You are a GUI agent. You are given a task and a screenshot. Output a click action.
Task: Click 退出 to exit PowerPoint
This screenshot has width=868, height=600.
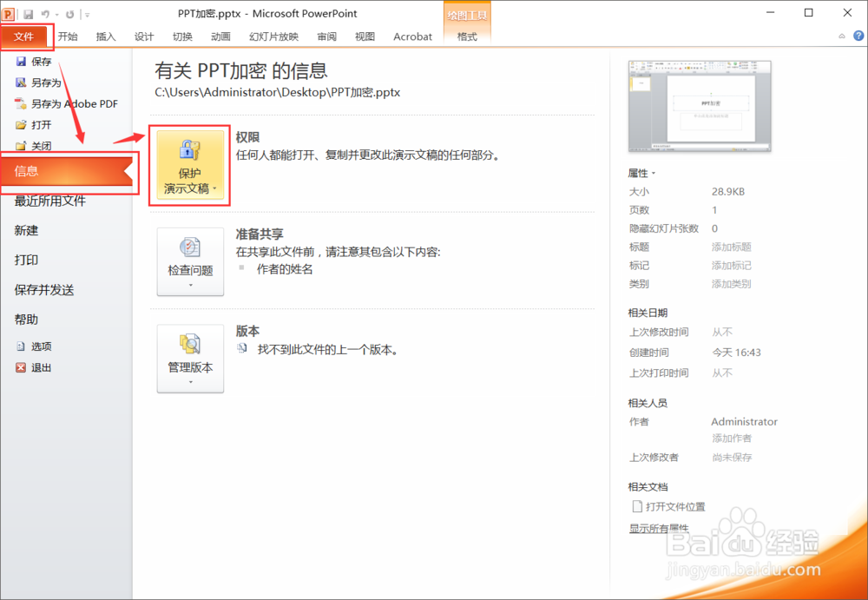pyautogui.click(x=35, y=367)
